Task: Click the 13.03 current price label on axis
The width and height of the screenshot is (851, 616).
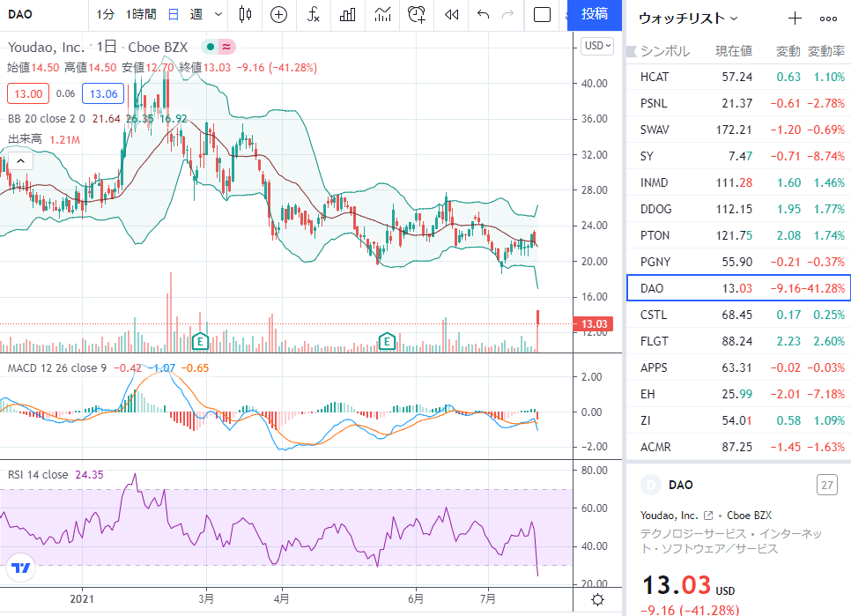Action: (594, 324)
